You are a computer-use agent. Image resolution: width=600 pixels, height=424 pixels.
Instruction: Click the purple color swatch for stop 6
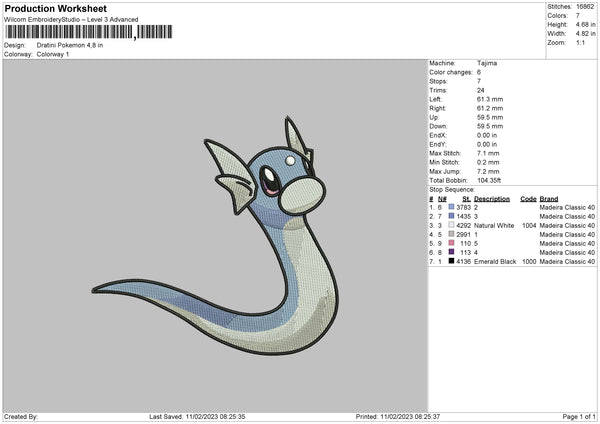(451, 252)
